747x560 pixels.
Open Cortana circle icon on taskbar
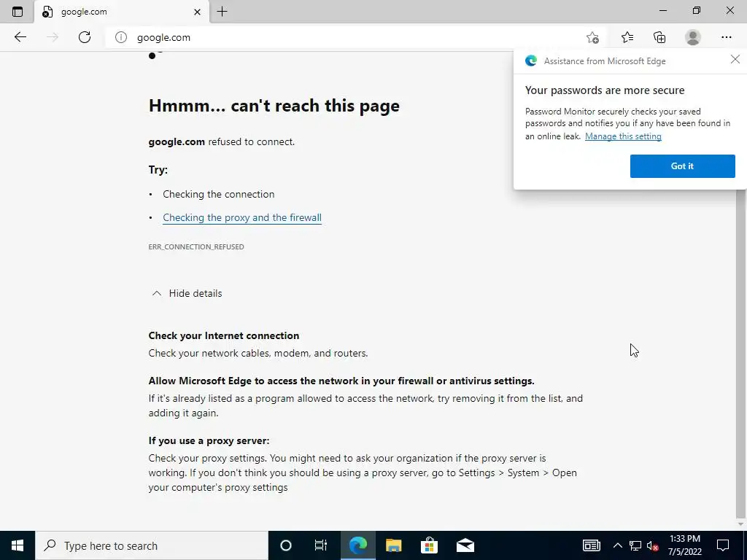coord(285,545)
